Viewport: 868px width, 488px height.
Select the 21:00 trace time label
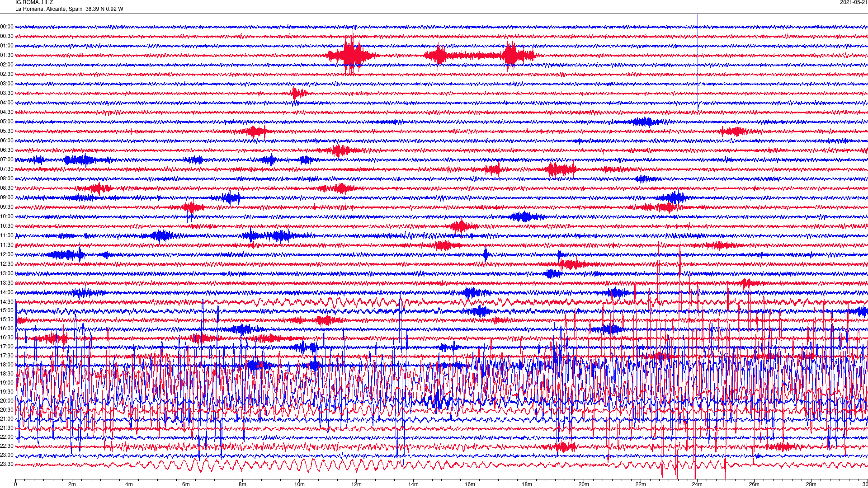click(x=7, y=419)
